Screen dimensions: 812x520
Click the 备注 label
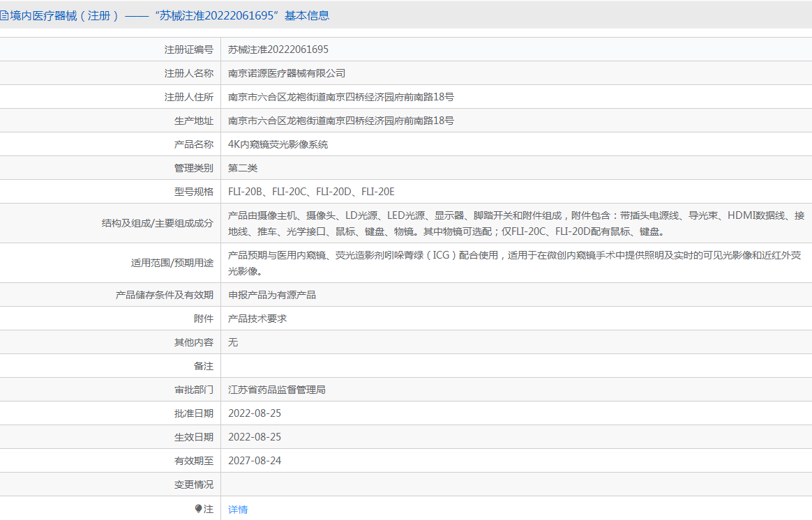pos(204,367)
